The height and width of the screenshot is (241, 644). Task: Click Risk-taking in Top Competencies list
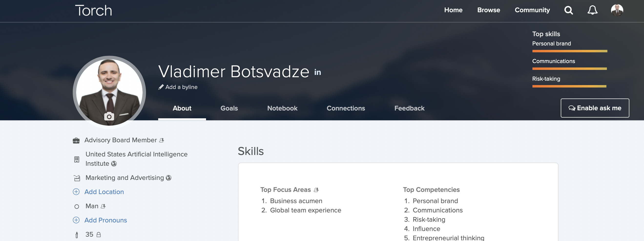429,219
